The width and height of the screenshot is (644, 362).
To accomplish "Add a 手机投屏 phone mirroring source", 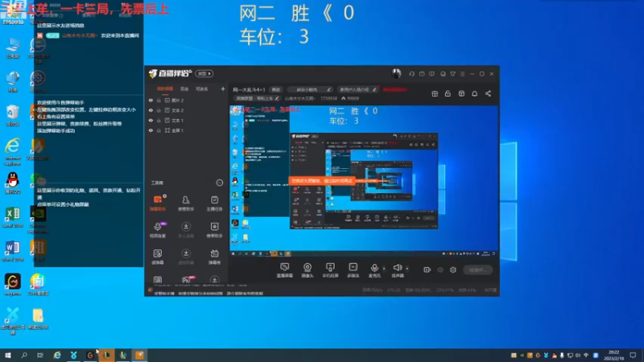I will (x=330, y=270).
